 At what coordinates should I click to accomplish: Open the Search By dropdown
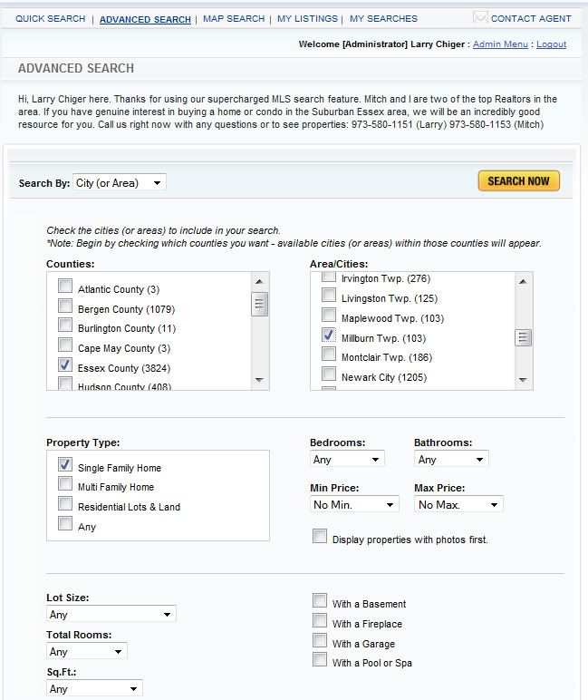pyautogui.click(x=120, y=182)
